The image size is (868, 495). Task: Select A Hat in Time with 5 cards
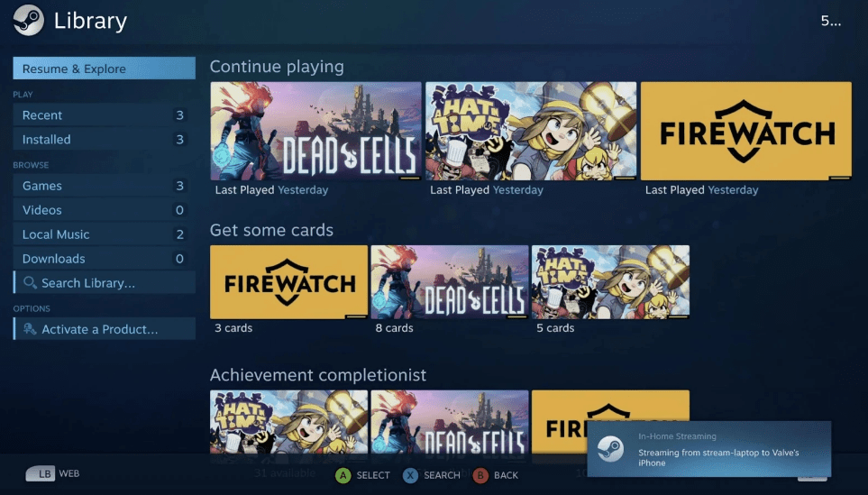[610, 282]
